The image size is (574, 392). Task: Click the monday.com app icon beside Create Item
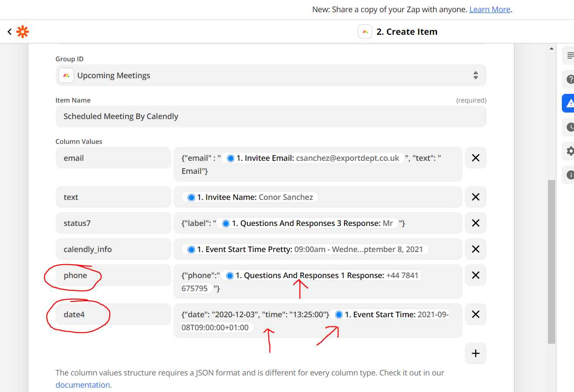365,32
